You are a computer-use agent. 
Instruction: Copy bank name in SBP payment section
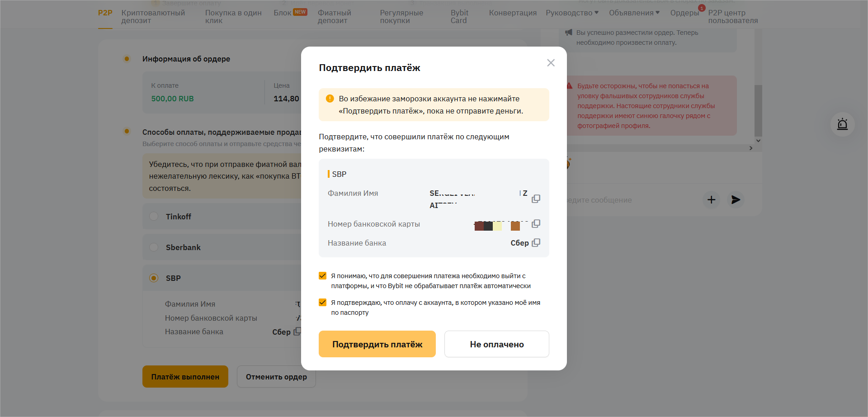pos(297,332)
